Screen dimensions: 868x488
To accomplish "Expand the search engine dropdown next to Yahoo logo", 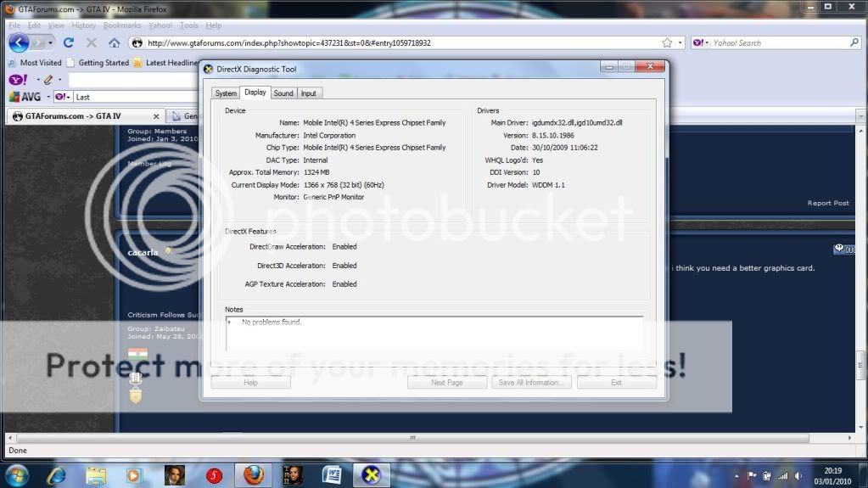I will pos(708,42).
